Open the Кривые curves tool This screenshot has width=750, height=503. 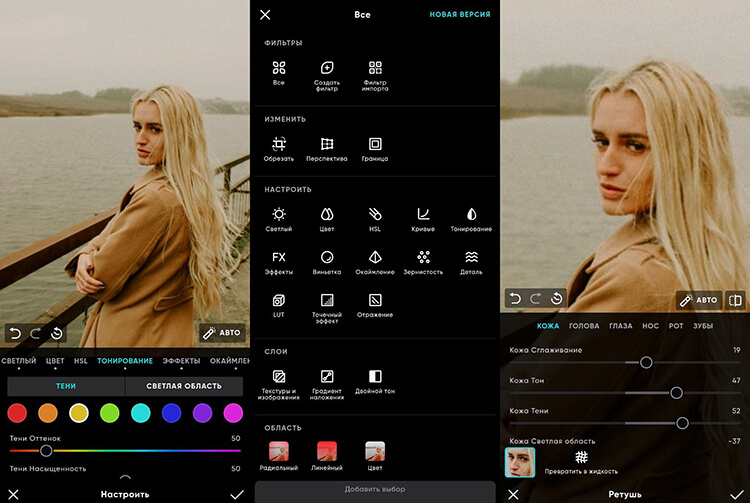tap(423, 214)
